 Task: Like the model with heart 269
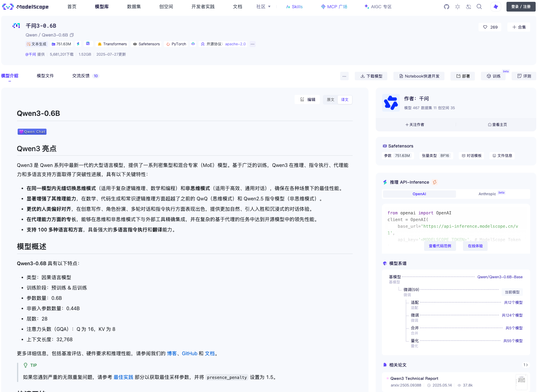(x=490, y=27)
